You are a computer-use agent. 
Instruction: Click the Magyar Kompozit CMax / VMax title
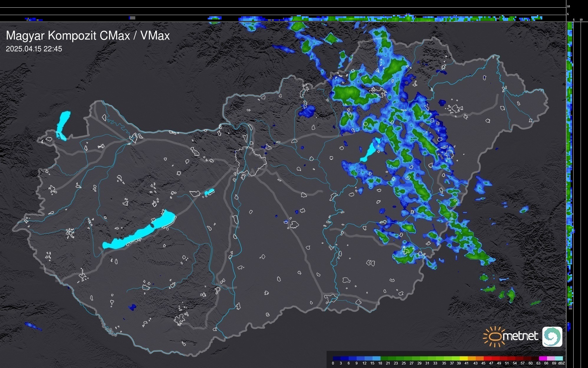pyautogui.click(x=88, y=36)
